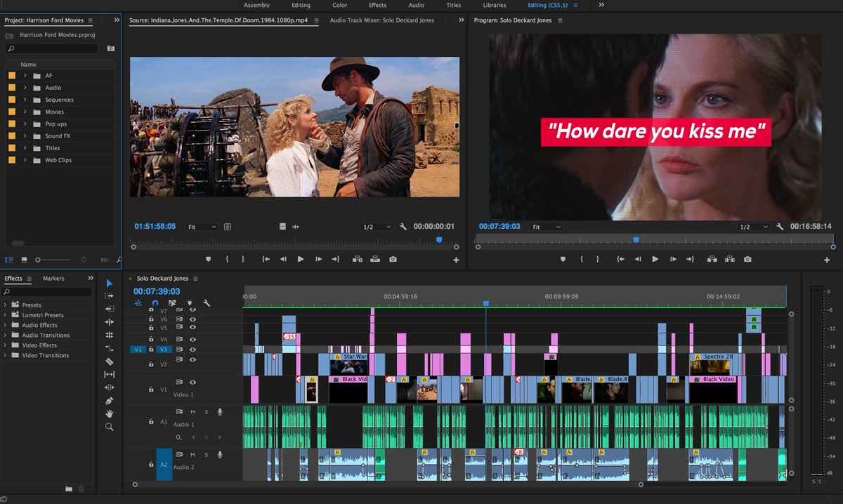The height and width of the screenshot is (504, 843).
Task: Hide track V4 with eye icon
Action: pos(192,339)
